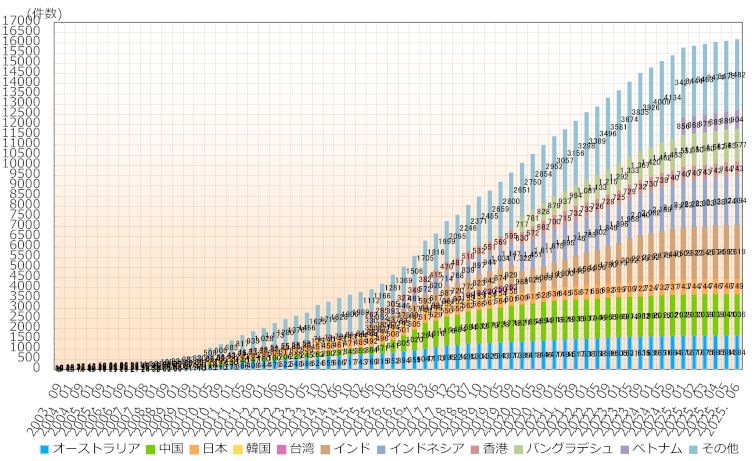Select the バングラデシュ legend label
This screenshot has width=755, height=461.
pos(570,448)
